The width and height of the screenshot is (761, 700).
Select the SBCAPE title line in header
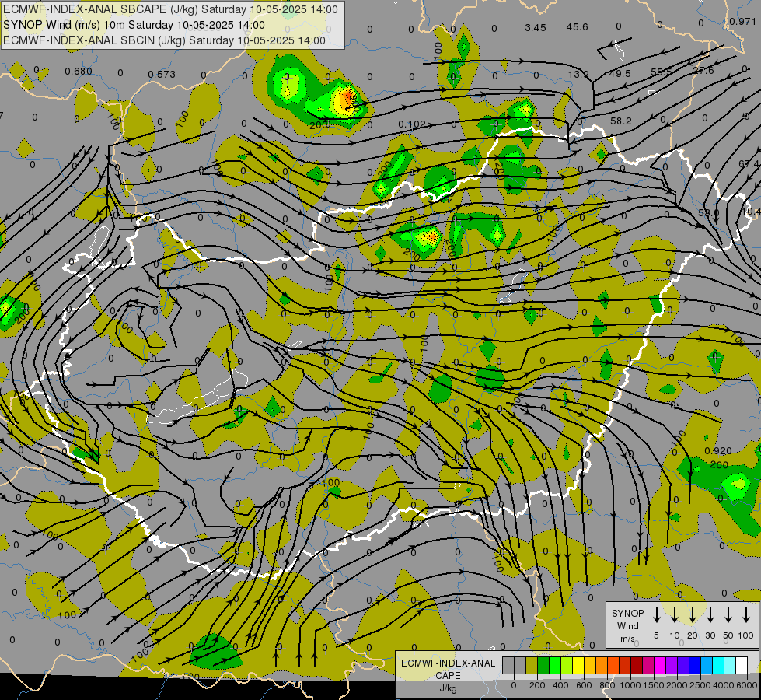pos(170,9)
